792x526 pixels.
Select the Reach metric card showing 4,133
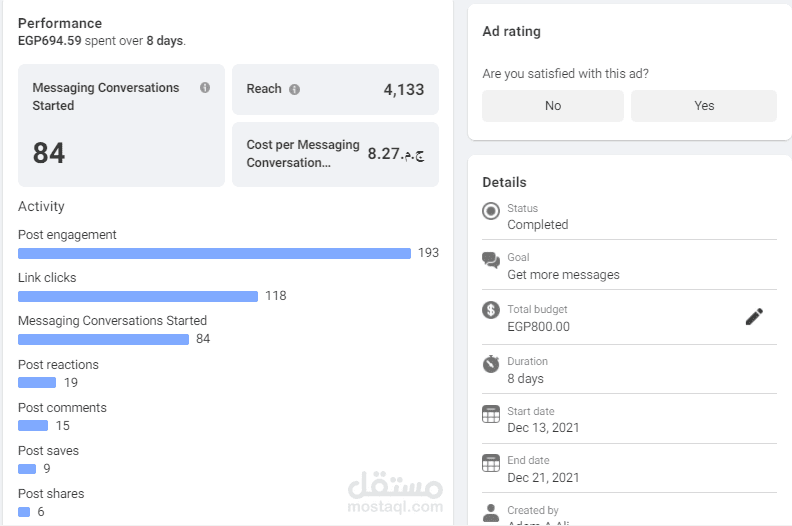tap(335, 90)
